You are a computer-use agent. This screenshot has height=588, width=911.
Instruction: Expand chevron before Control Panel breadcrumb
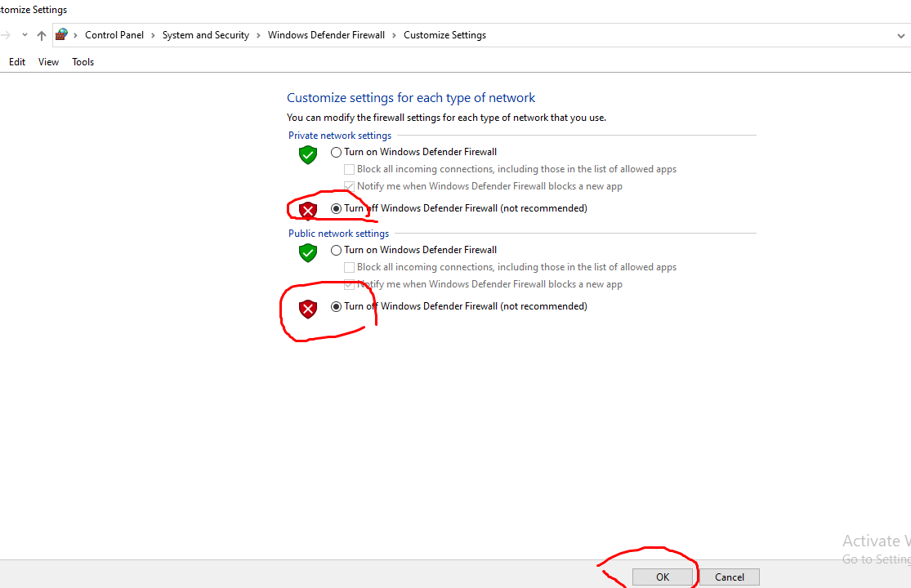point(75,35)
